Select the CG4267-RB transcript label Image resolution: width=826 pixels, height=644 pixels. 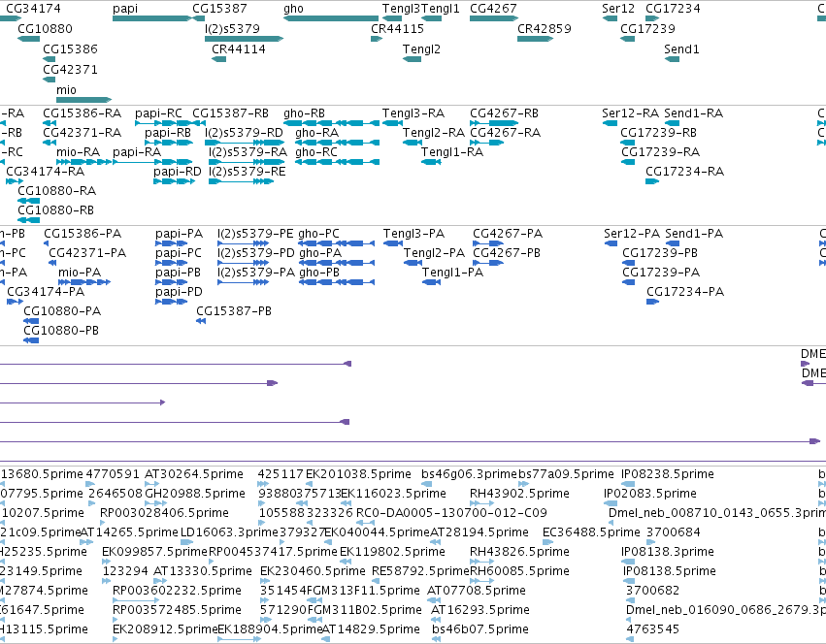(504, 113)
